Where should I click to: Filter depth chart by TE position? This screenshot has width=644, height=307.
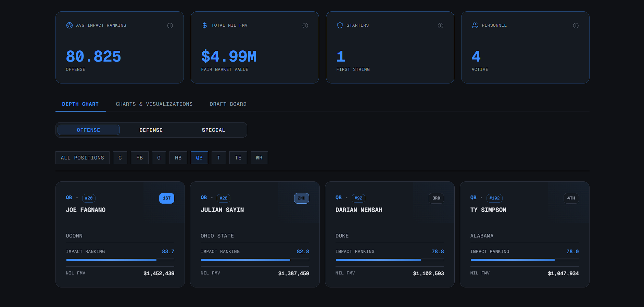(x=238, y=158)
